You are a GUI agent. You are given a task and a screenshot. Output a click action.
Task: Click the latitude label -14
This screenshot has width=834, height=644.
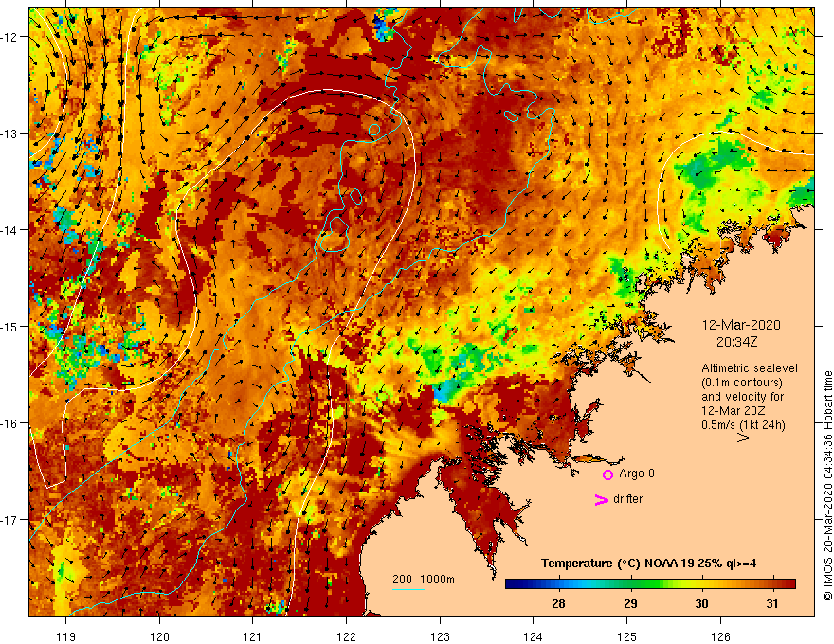pos(10,230)
